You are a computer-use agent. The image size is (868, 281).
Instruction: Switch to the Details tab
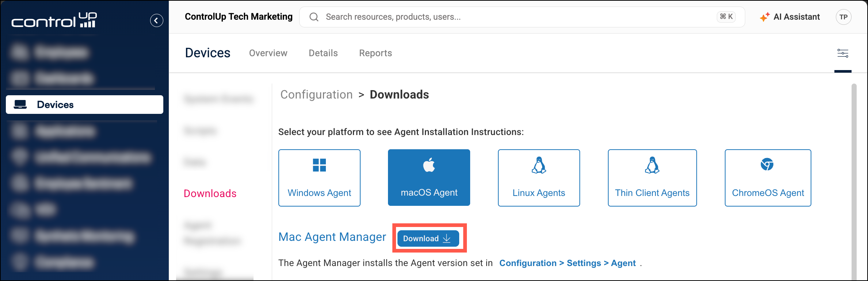pyautogui.click(x=323, y=53)
